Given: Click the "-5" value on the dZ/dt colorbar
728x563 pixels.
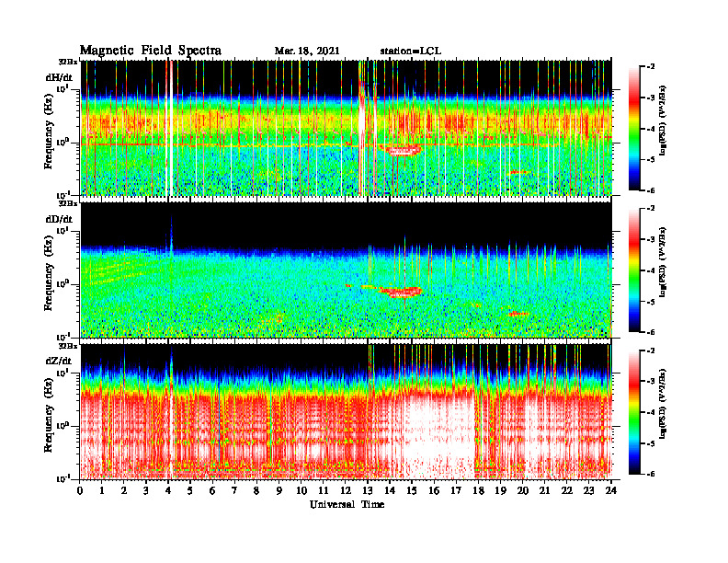Looking at the screenshot, I should (651, 443).
